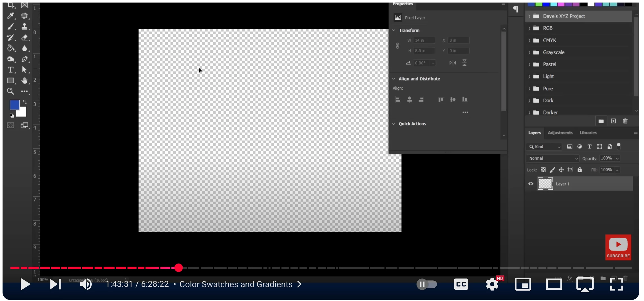Select the Properties panel tab
Viewport: 644px width, 301px height.
pos(402,4)
